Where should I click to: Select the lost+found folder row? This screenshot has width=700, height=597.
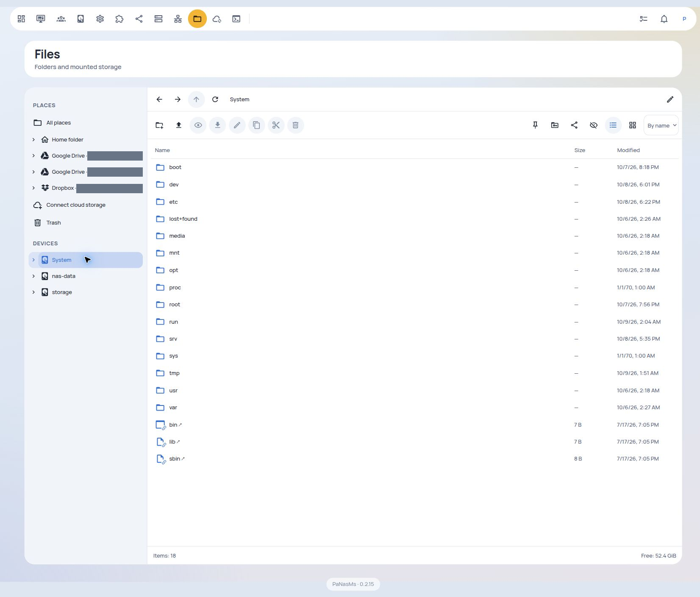pos(414,219)
